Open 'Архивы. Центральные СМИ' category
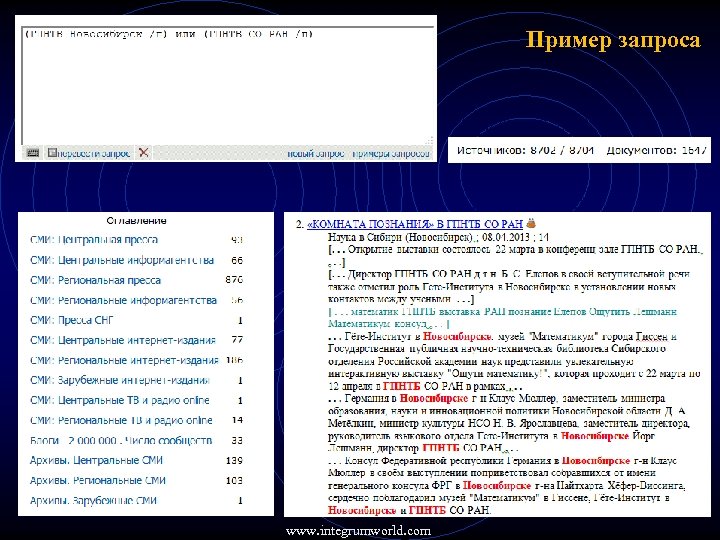This screenshot has height=540, width=720. pos(96,460)
